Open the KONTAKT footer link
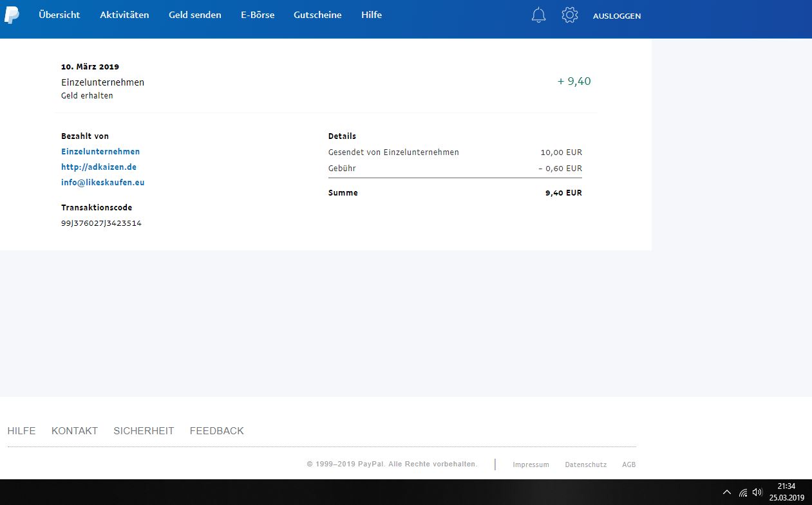 pos(75,431)
